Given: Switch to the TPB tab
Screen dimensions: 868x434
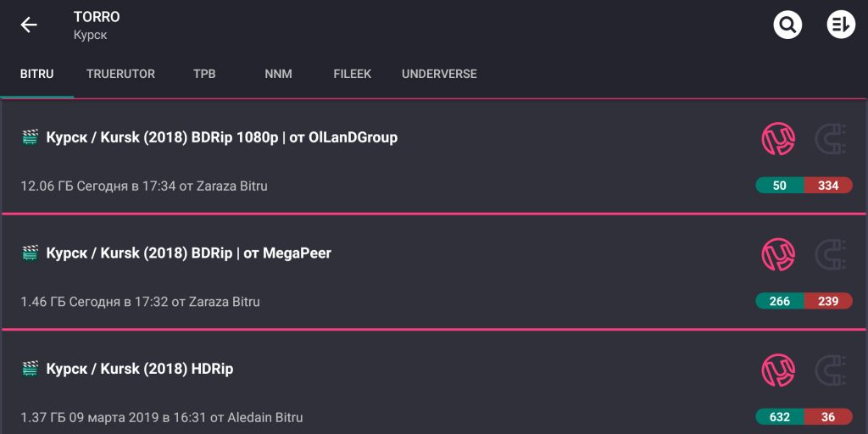Looking at the screenshot, I should [x=204, y=74].
